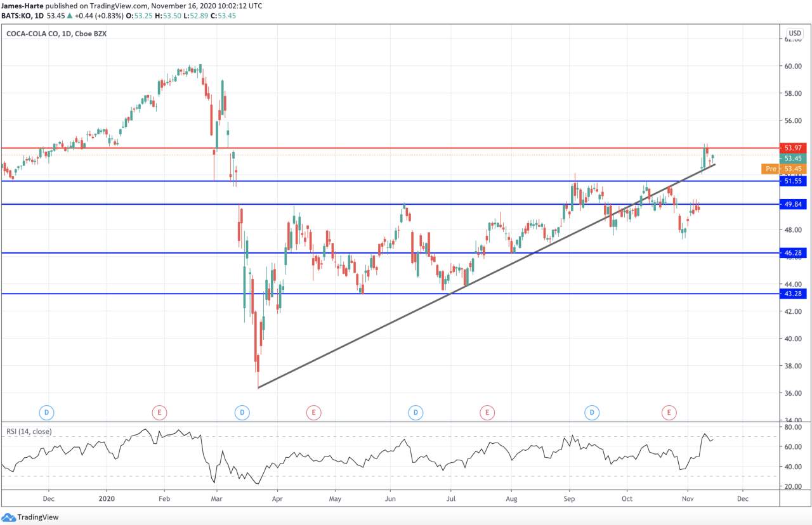Click the Sep label on the time axis

[x=569, y=499]
